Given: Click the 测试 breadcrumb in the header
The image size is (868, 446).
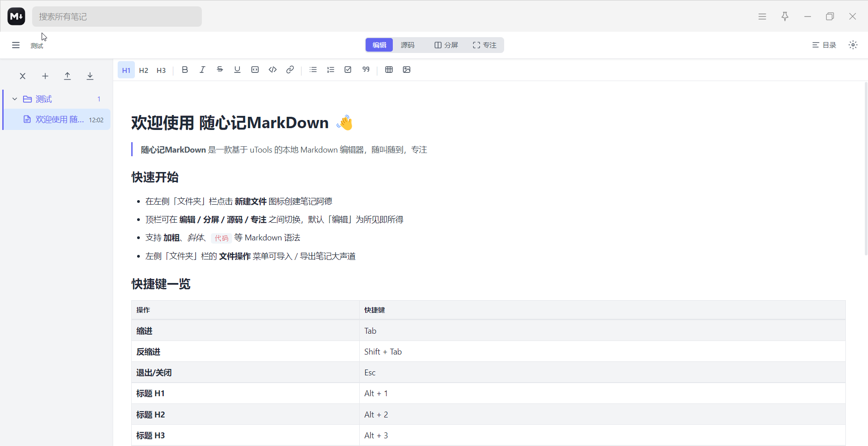Looking at the screenshot, I should click(37, 46).
